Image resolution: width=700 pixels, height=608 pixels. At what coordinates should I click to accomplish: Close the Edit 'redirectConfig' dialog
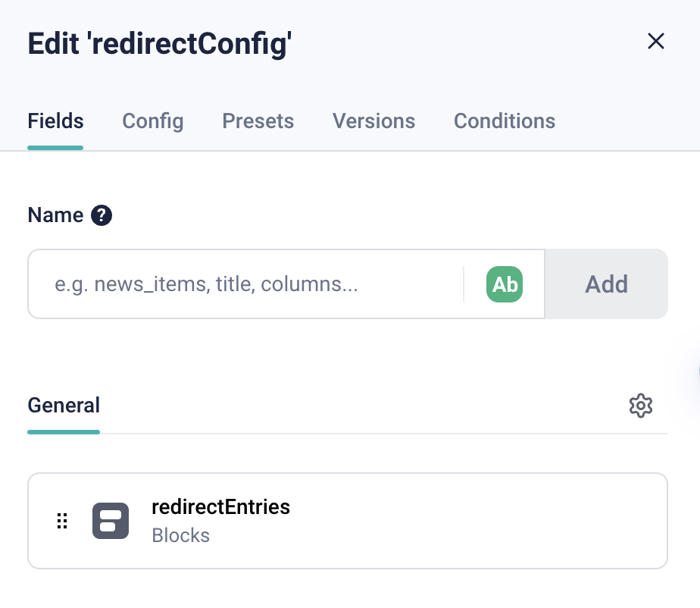(656, 42)
